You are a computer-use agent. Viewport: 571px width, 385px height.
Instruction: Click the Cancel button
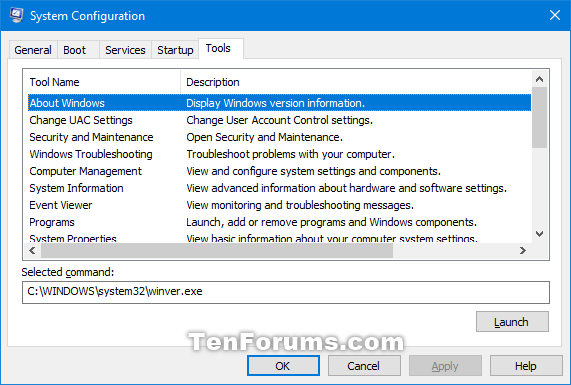[364, 366]
